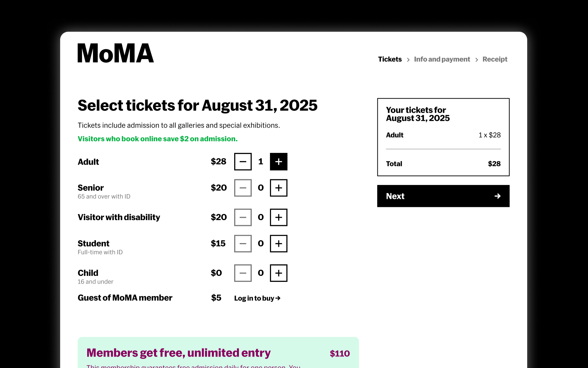Screen dimensions: 588x368
Task: Add one Senior ticket using plus icon
Action: coord(278,188)
